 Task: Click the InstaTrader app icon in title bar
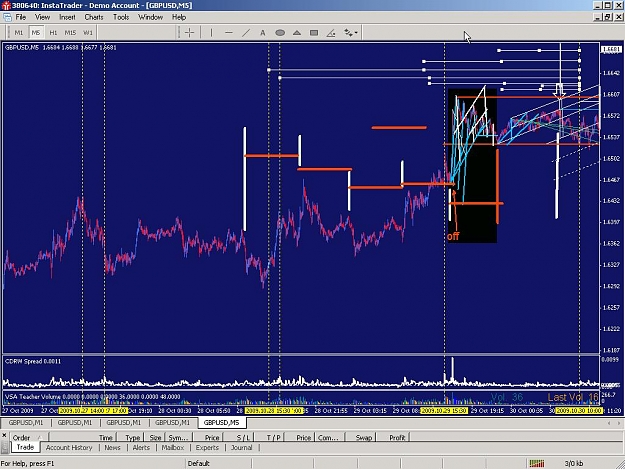click(6, 5)
